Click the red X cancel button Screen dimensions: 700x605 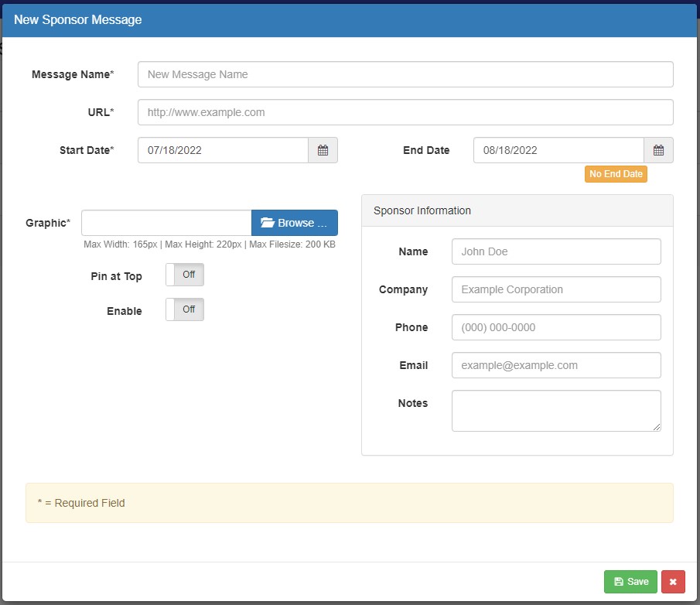[x=672, y=582]
